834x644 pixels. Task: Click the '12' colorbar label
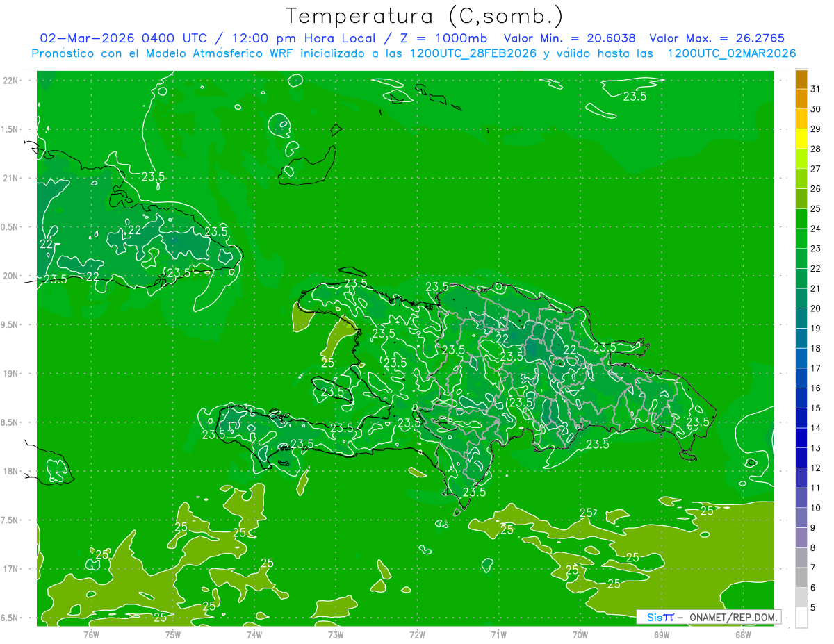tap(816, 468)
